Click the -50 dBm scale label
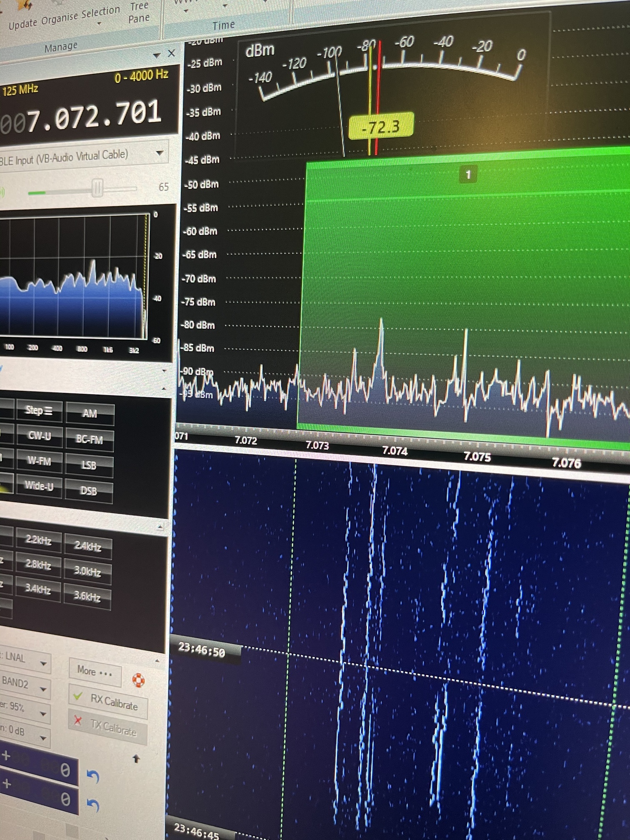 tap(202, 185)
